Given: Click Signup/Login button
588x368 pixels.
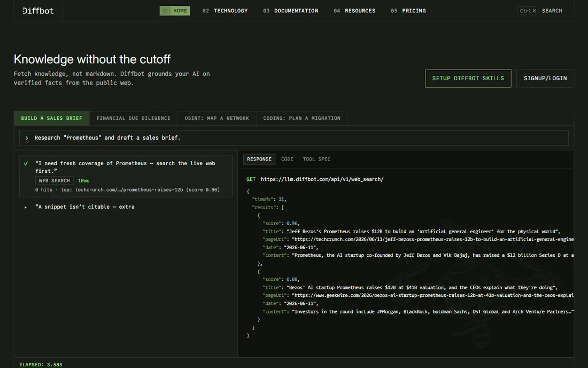Looking at the screenshot, I should coord(545,79).
